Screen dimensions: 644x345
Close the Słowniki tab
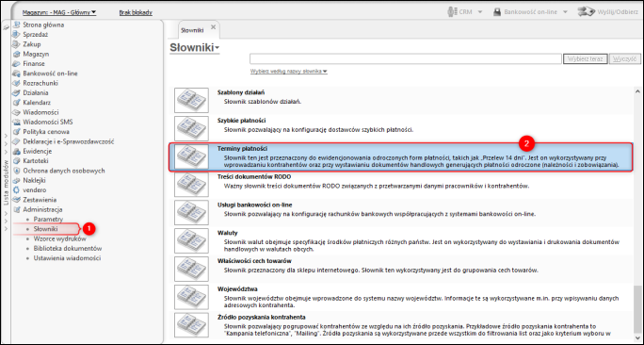[x=213, y=27]
